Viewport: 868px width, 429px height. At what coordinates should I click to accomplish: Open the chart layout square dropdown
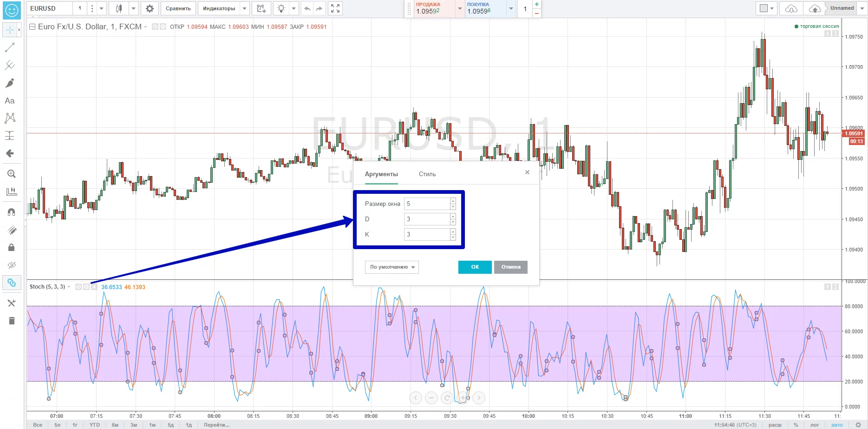coord(767,8)
